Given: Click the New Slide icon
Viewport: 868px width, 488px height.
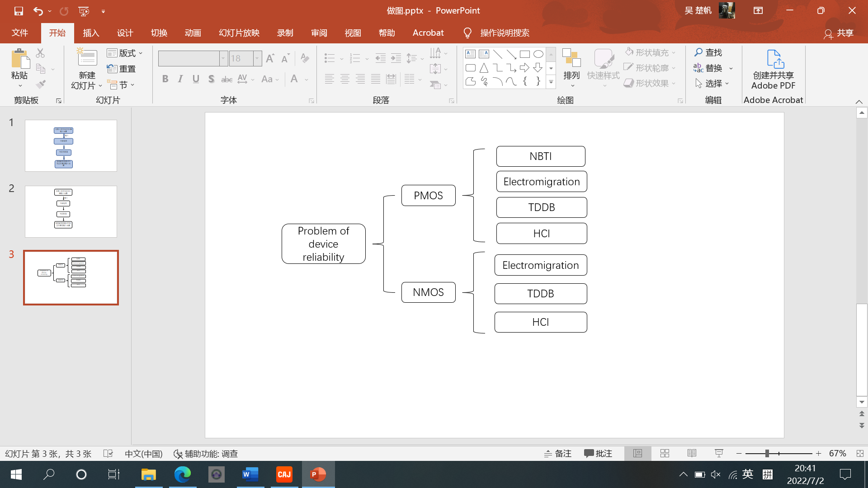Looking at the screenshot, I should (87, 59).
